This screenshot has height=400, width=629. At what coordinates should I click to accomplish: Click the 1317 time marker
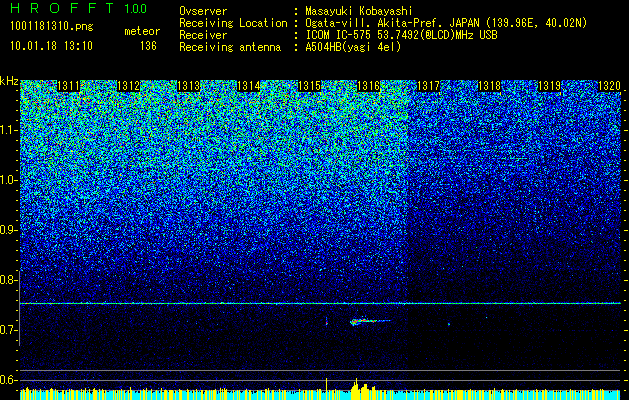(x=429, y=86)
